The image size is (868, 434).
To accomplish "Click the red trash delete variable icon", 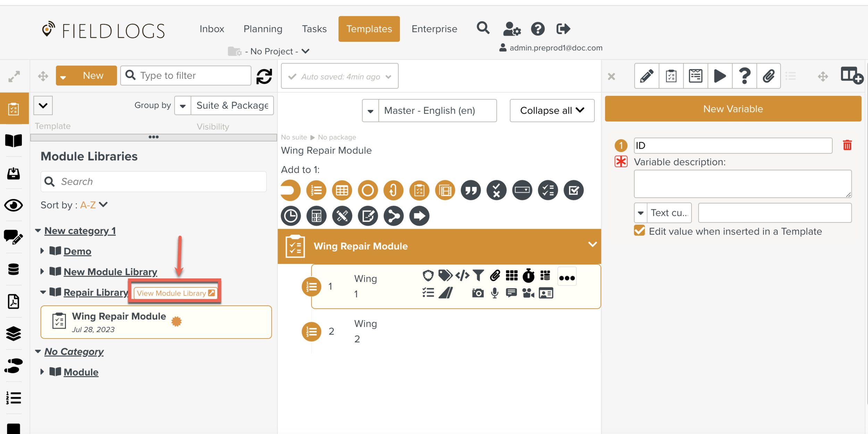I will tap(847, 145).
